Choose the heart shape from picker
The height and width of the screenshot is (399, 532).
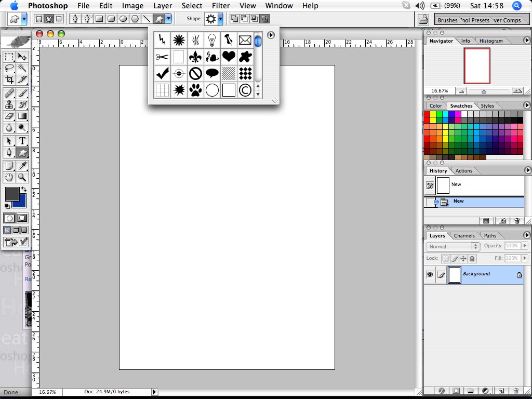(x=228, y=56)
